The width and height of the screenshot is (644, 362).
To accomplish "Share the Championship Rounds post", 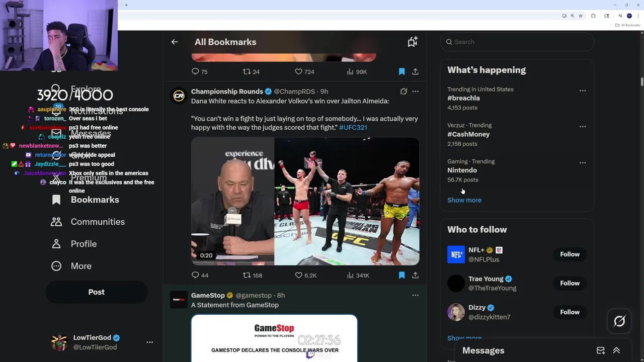I will [415, 275].
